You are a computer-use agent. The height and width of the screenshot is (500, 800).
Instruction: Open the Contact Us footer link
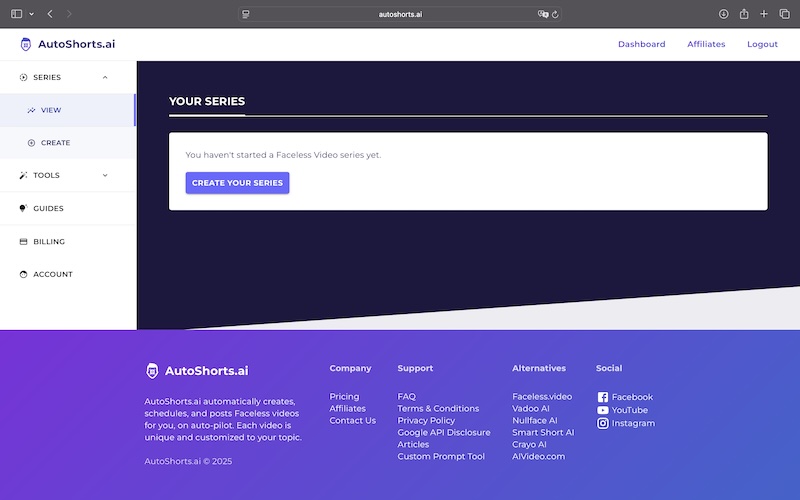353,420
